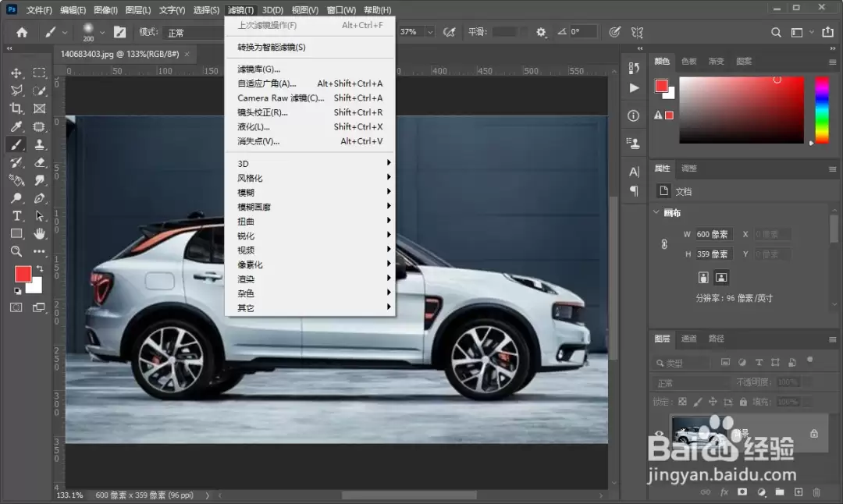Open brush settings gear in options bar
843x504 pixels.
coord(541,32)
